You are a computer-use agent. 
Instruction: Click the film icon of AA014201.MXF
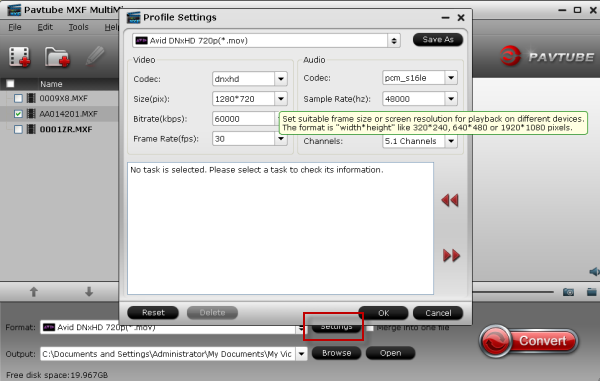(x=31, y=114)
